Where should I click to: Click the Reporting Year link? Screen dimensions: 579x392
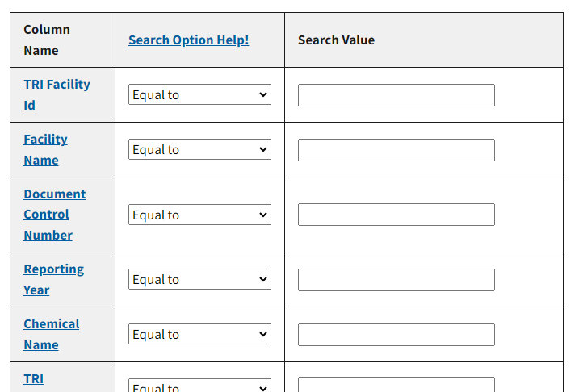(x=53, y=269)
